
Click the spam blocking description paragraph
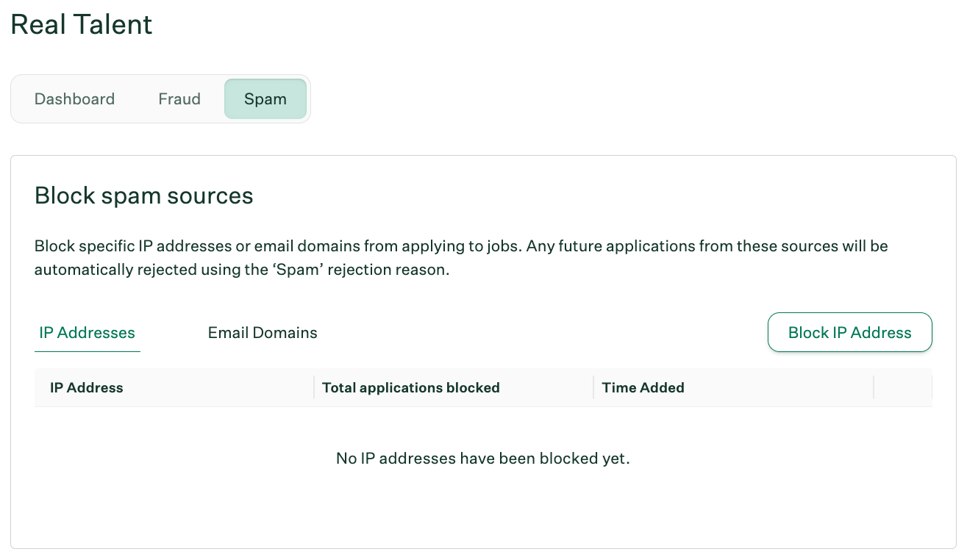click(461, 257)
